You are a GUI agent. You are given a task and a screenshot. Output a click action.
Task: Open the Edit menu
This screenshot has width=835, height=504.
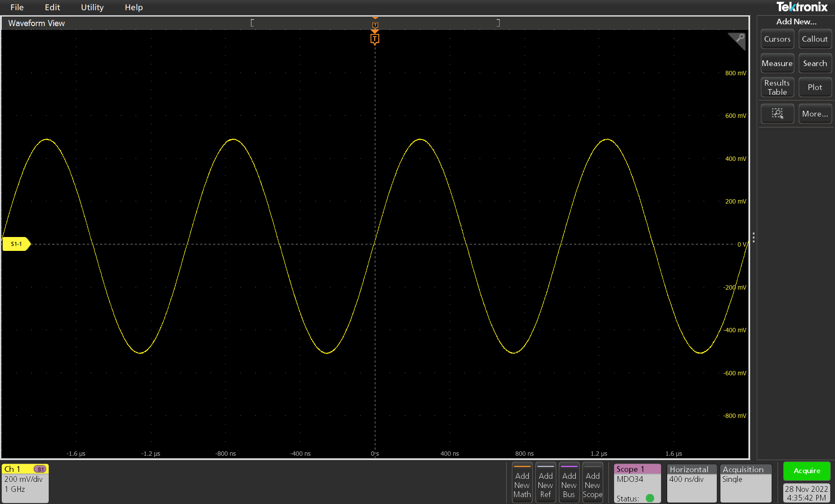click(52, 7)
